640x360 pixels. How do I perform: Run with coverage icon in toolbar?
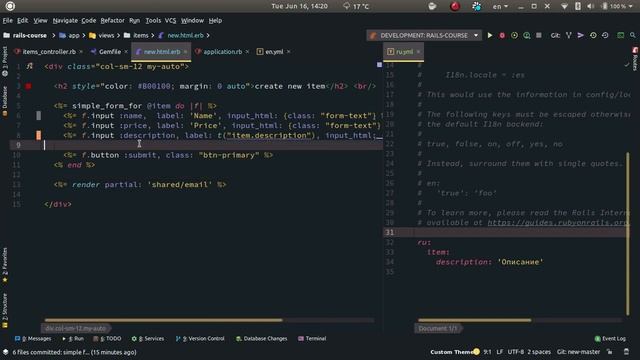(x=514, y=36)
